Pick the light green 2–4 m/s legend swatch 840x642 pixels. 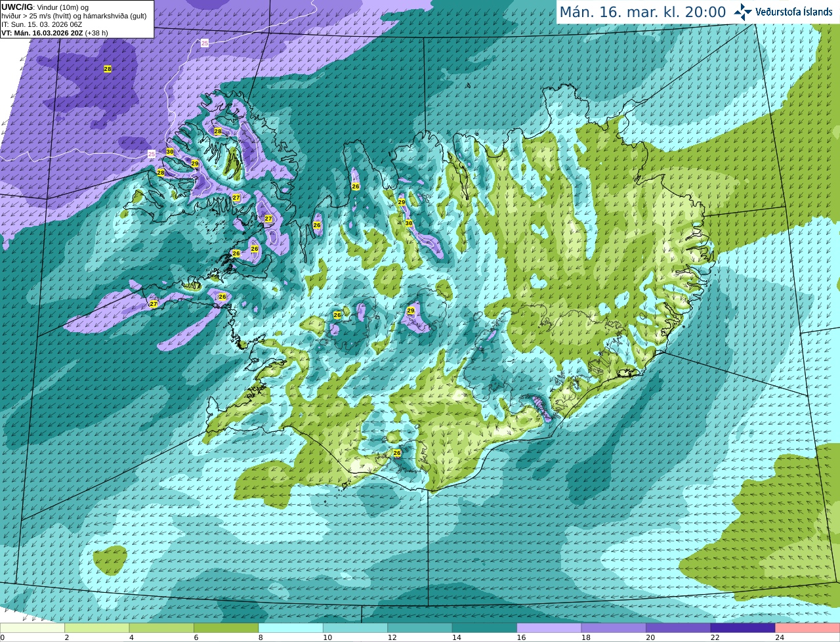tap(96, 628)
